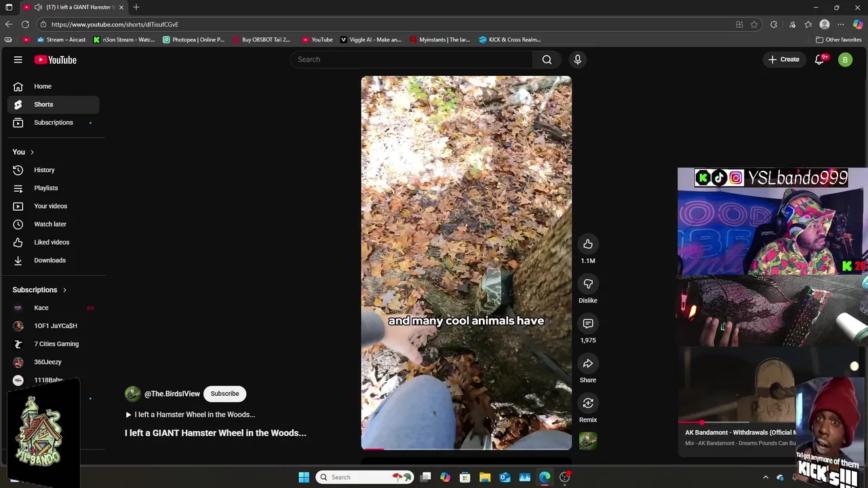
Task: Open the Copilot icon in Edge toolbar
Action: [x=858, y=24]
